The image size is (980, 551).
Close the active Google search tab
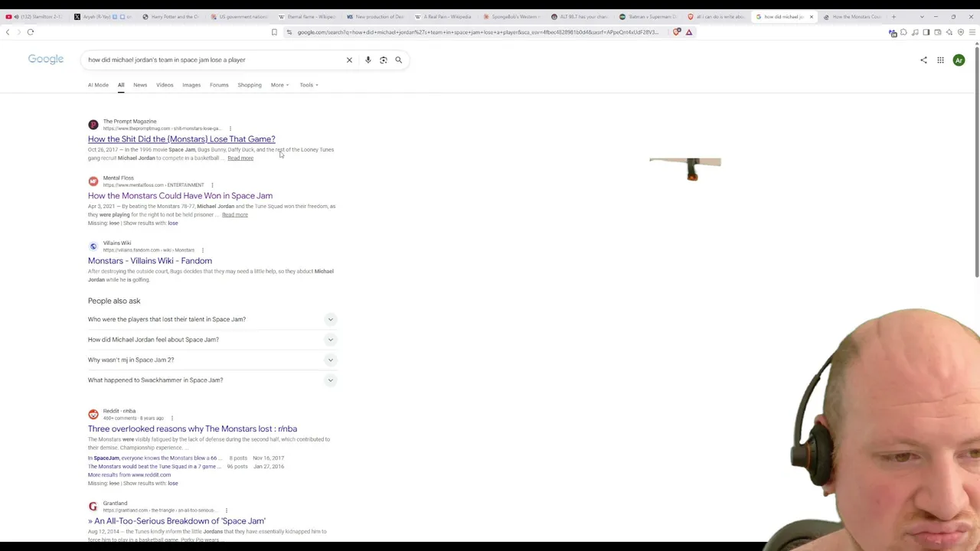click(x=812, y=16)
